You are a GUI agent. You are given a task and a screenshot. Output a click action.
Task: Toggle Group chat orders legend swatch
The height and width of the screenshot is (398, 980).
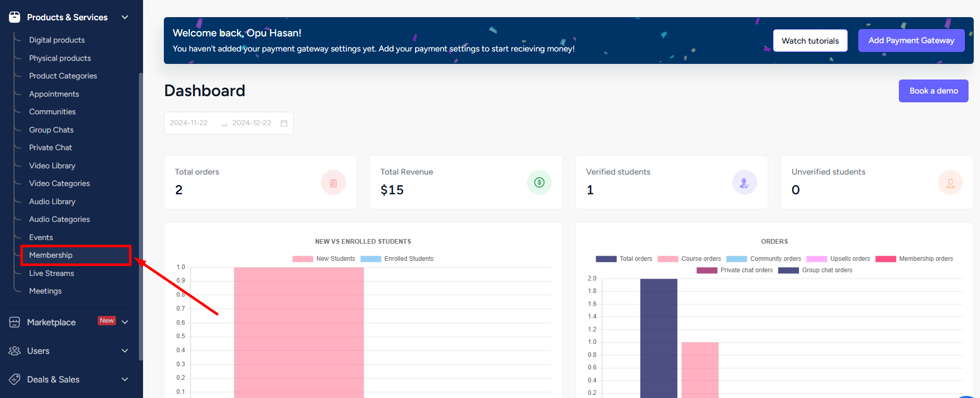point(789,270)
